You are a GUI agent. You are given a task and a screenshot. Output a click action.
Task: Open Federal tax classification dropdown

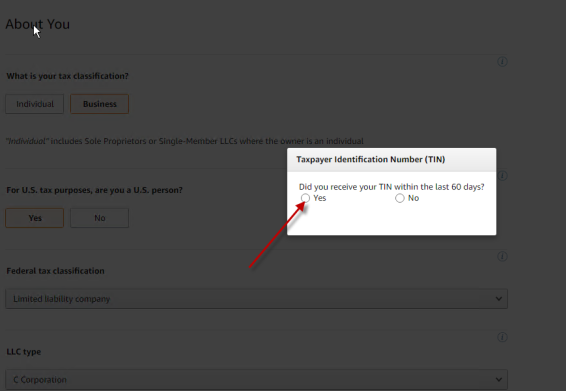(x=257, y=299)
